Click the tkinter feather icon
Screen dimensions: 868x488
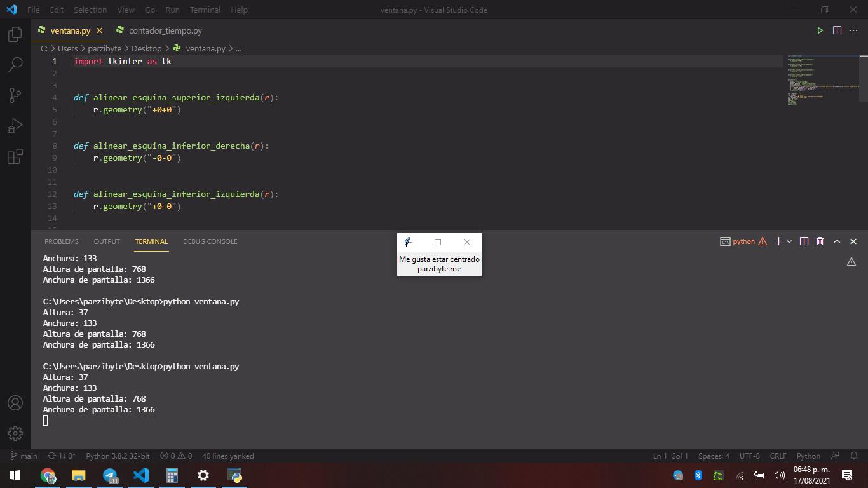point(408,242)
